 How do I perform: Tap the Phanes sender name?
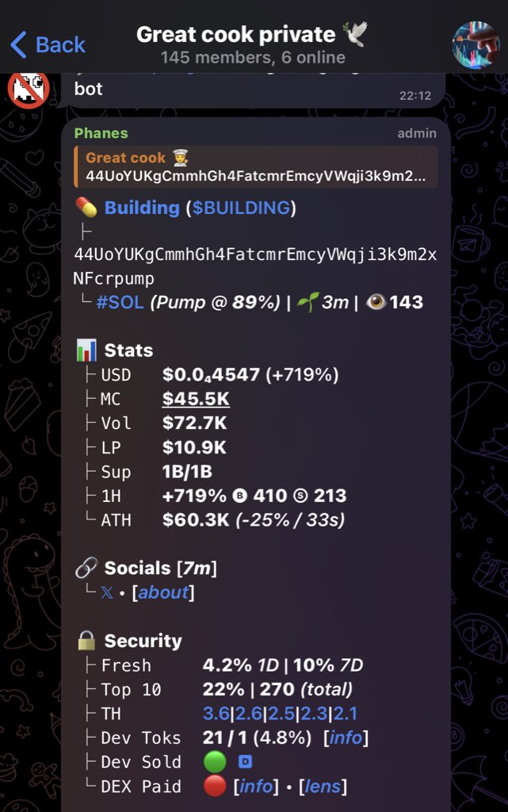tap(101, 133)
